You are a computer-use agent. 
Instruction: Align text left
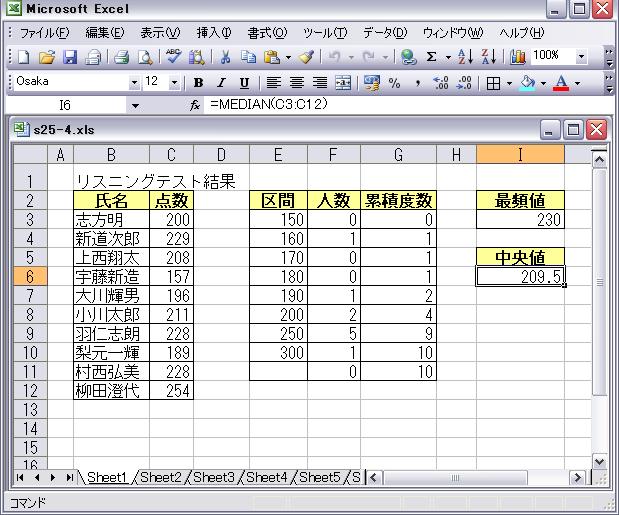274,83
